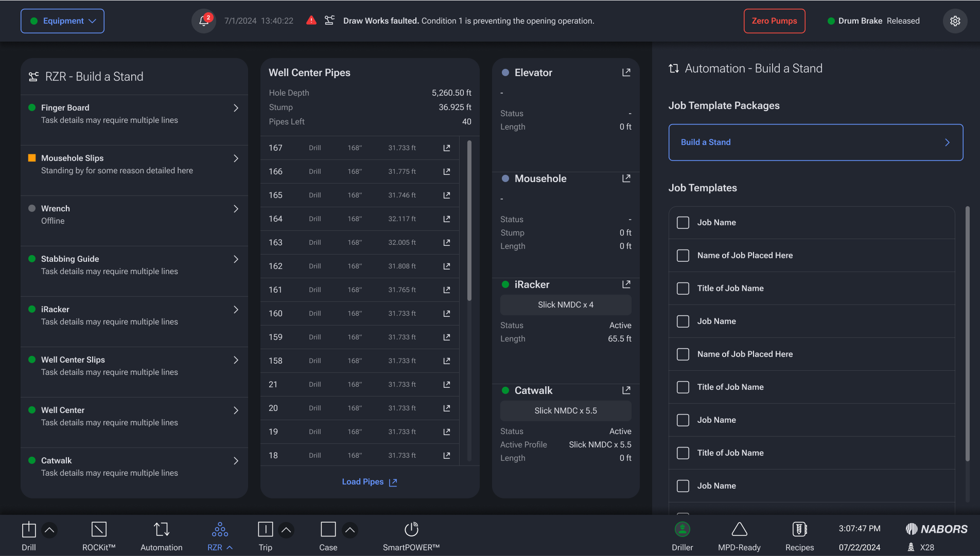Click the Well Center Pipes list scrollbar
The image size is (980, 556).
click(x=469, y=221)
